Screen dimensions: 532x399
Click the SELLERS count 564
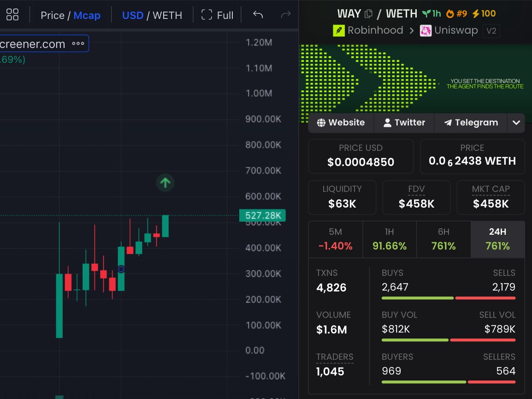point(506,371)
